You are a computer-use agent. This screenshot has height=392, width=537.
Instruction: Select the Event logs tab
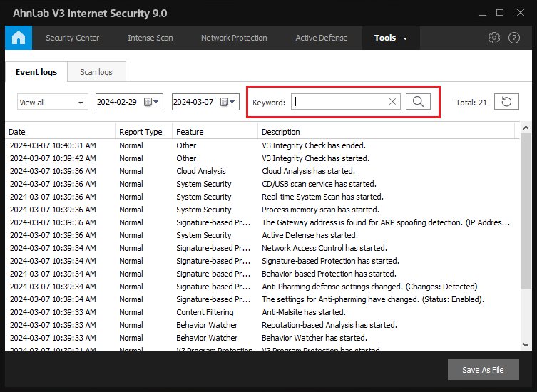click(x=36, y=72)
